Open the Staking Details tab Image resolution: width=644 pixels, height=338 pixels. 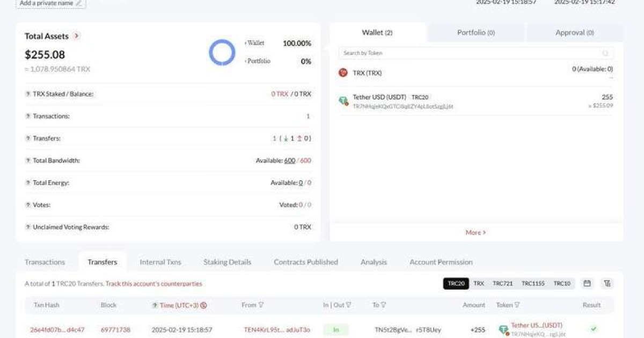pyautogui.click(x=227, y=262)
